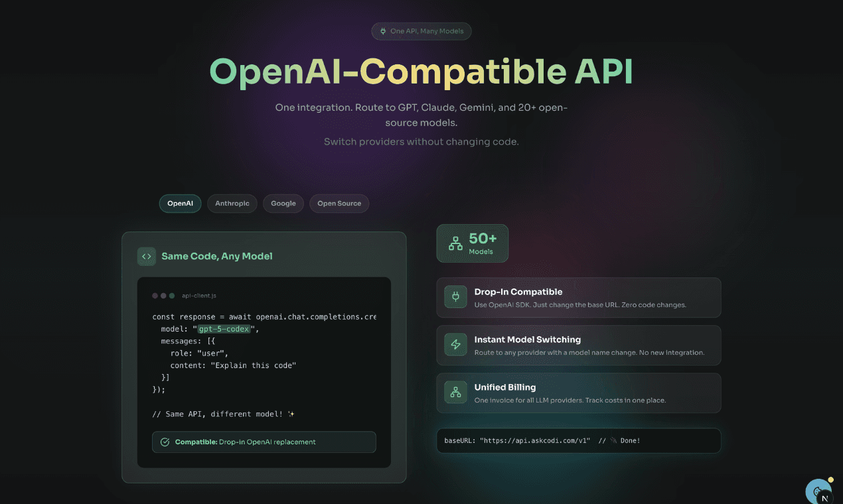Select the OpenAI provider tab

coord(180,204)
